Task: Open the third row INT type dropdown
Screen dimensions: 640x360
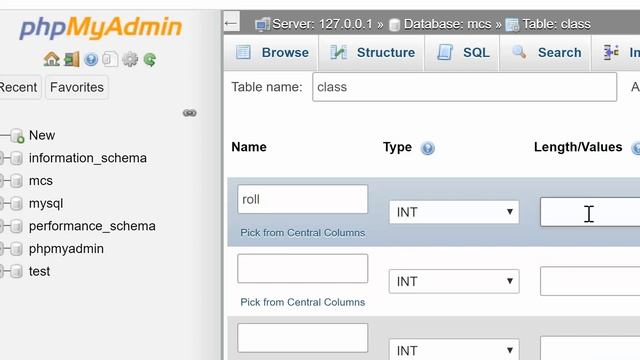Action: (454, 349)
